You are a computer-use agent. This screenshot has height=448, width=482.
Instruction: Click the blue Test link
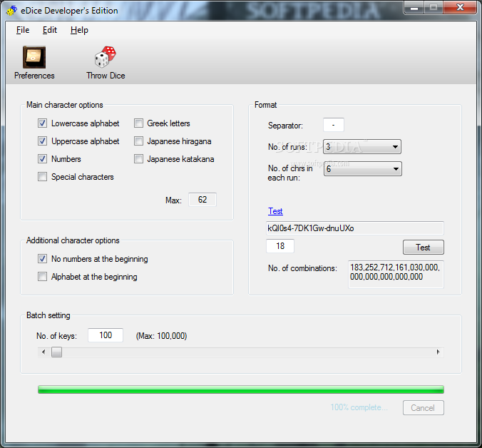point(275,211)
